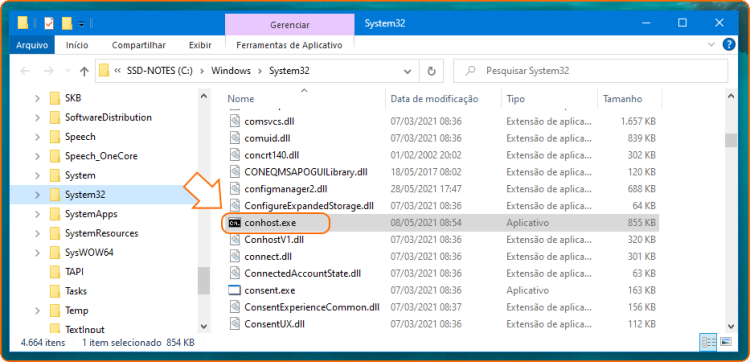Select CONEQMSAPOGUILibrary.dll file
750x362 pixels.
tap(306, 172)
